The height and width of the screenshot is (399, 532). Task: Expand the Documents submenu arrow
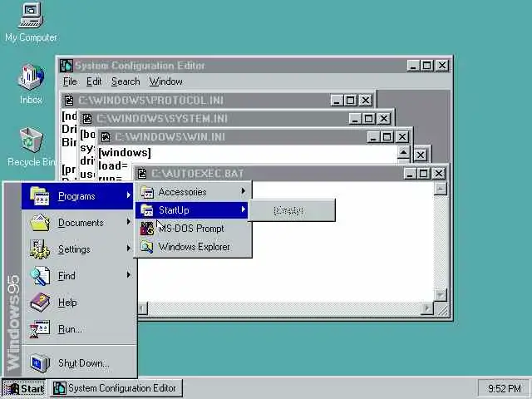tap(128, 222)
